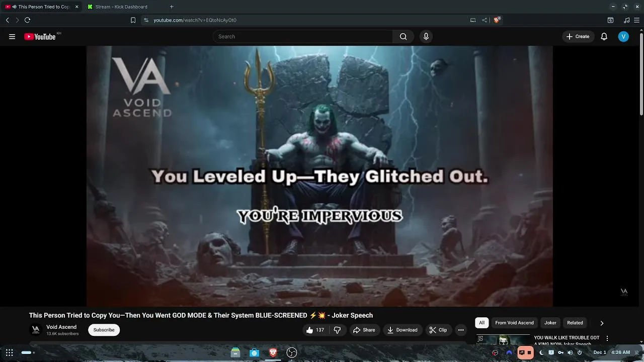Click the key icon in system tray
Image resolution: width=644 pixels, height=362 pixels.
[560, 352]
